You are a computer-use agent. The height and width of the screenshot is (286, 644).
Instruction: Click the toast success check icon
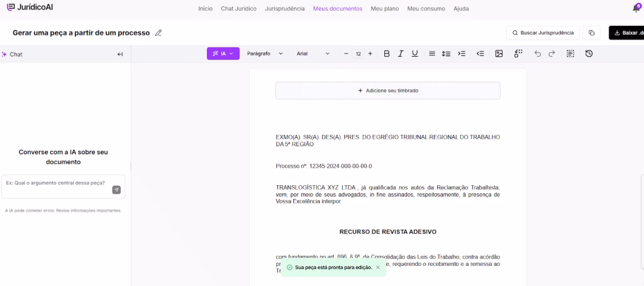[289, 268]
